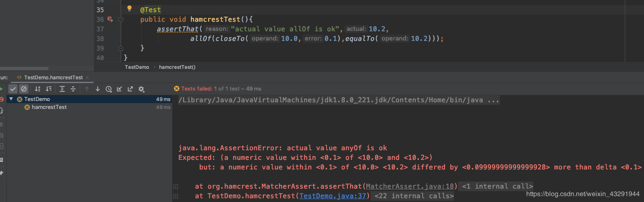Open test history clock dropdown
This screenshot has height=202, width=644.
coord(109,89)
